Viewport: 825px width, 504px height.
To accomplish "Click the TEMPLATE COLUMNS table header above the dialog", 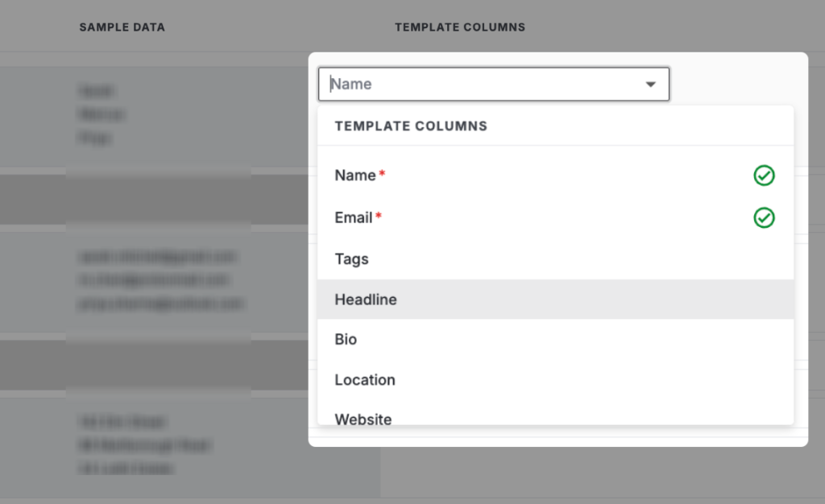I will [x=460, y=27].
